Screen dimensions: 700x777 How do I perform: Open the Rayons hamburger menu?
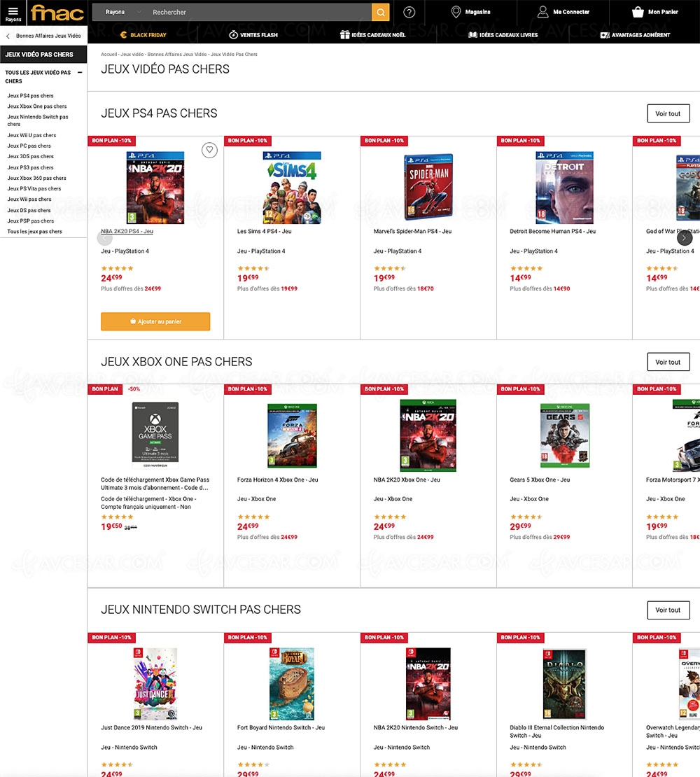click(13, 11)
